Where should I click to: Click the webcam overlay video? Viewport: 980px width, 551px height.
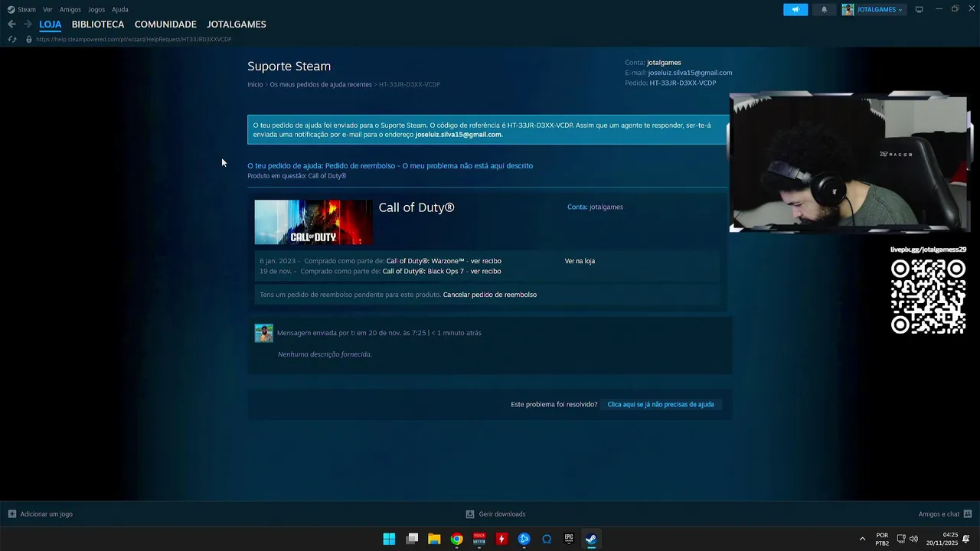pos(850,162)
